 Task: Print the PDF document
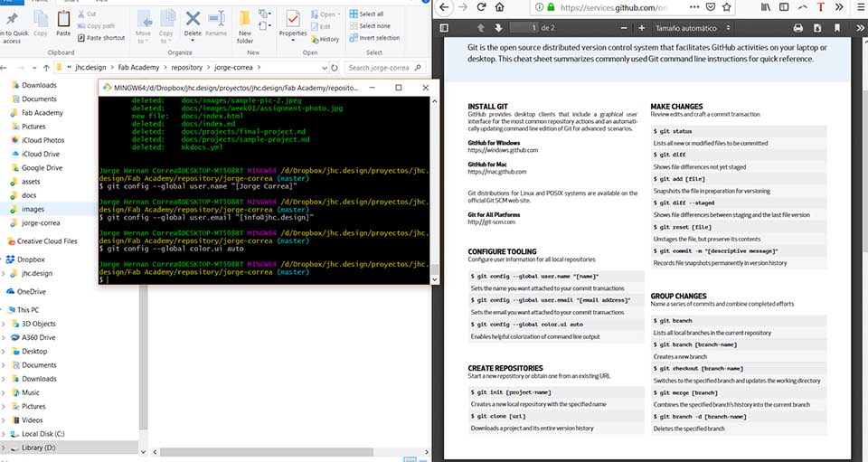[797, 28]
